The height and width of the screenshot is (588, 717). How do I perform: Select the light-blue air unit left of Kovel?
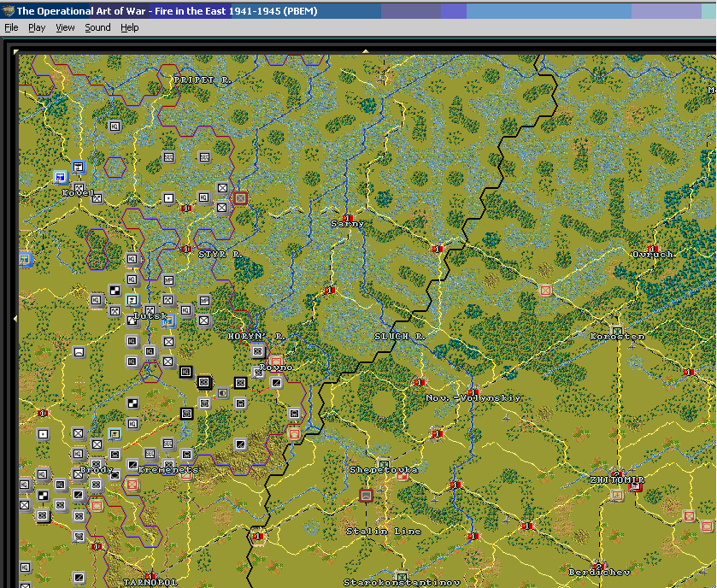(x=60, y=177)
